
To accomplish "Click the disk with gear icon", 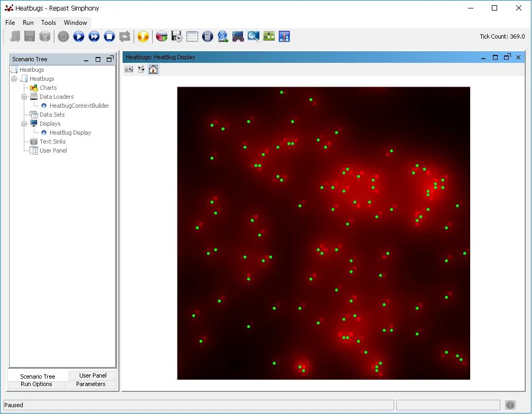I will [x=177, y=36].
